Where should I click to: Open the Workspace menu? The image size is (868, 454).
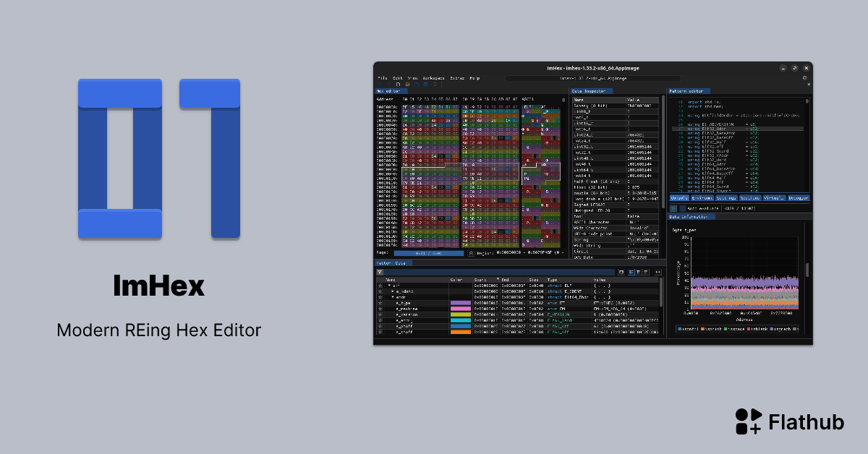coord(433,78)
